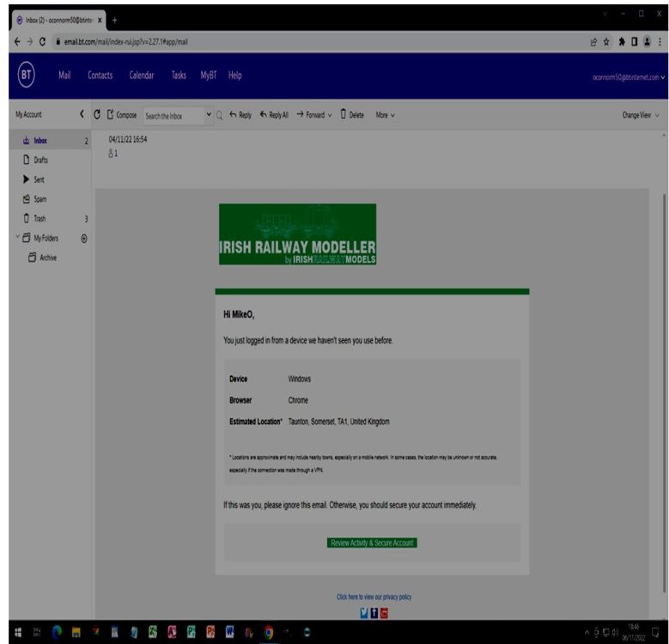
Task: Open the Calendar menu item
Action: pos(142,76)
